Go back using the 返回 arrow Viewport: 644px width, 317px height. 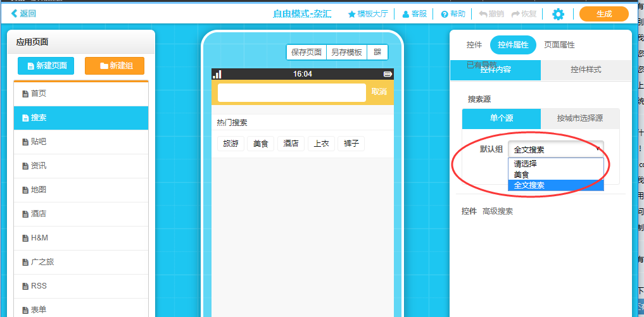23,13
